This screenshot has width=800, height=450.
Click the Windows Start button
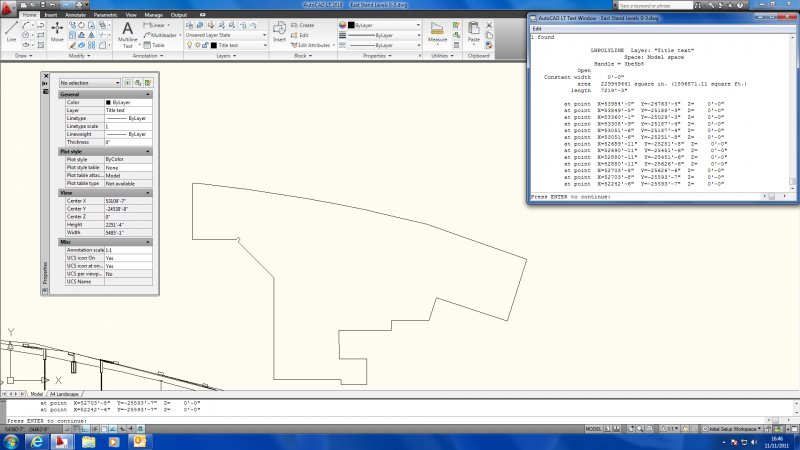point(11,441)
